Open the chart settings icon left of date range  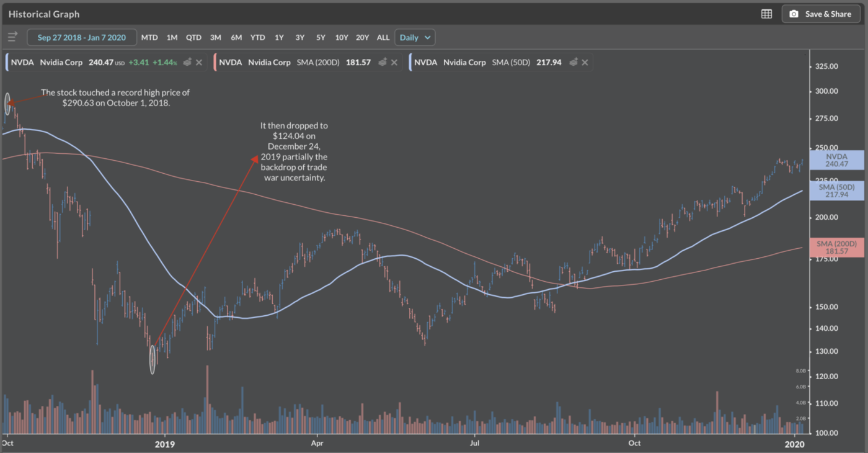pyautogui.click(x=12, y=37)
